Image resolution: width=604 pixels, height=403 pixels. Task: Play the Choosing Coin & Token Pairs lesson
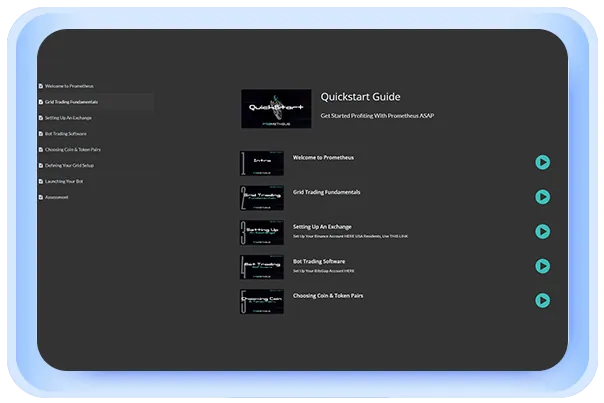tap(542, 301)
